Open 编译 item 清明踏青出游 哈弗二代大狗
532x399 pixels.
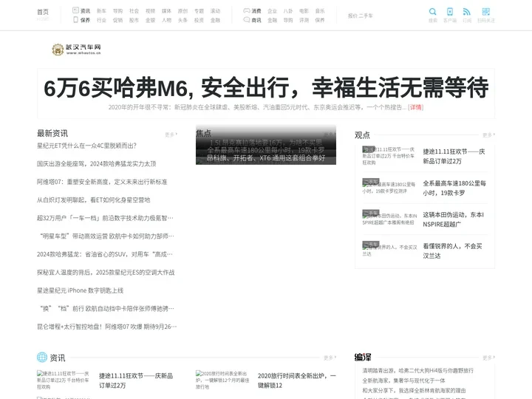417,370
